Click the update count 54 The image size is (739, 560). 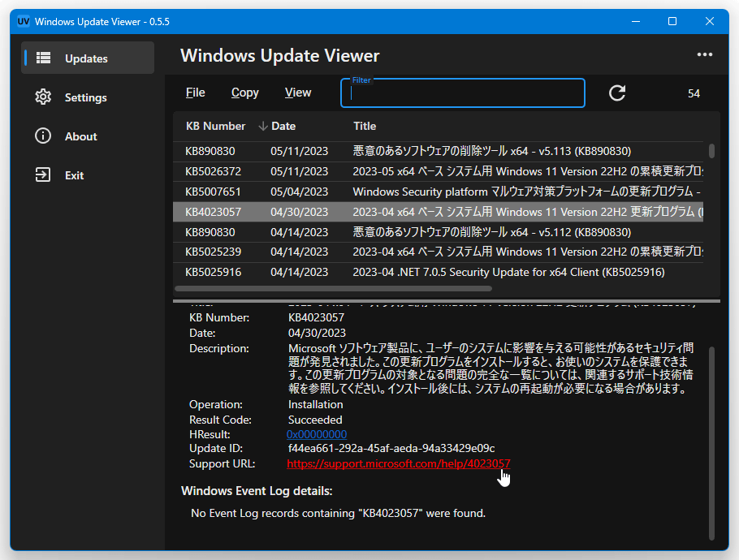point(694,93)
